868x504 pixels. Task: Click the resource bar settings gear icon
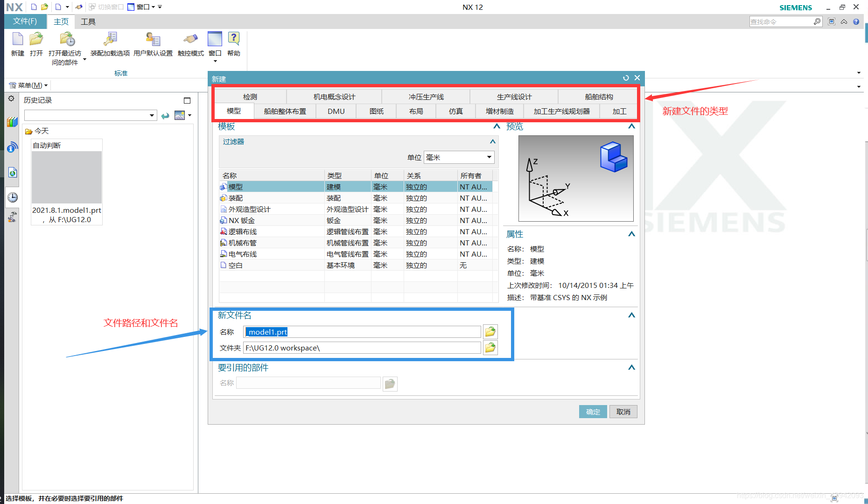11,98
